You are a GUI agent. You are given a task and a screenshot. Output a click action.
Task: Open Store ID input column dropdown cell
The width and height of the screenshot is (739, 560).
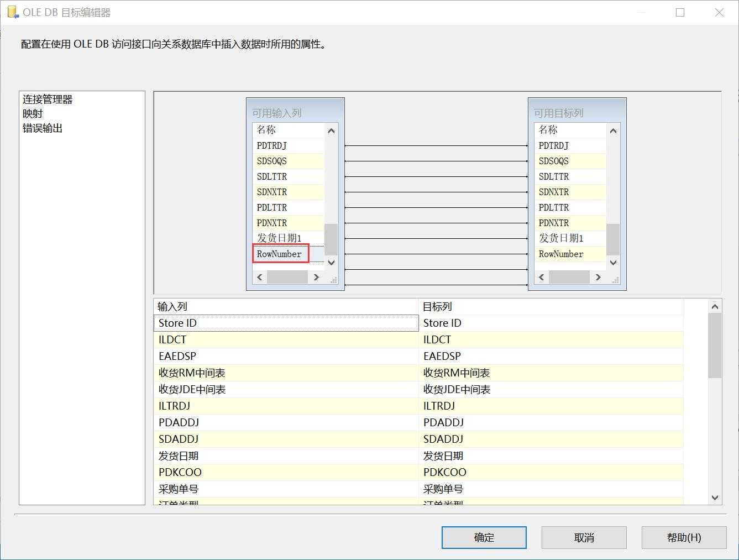coord(286,323)
